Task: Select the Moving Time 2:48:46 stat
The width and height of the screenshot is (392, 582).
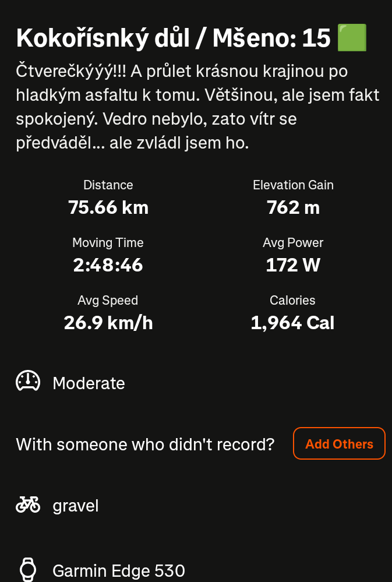Action: click(x=108, y=255)
